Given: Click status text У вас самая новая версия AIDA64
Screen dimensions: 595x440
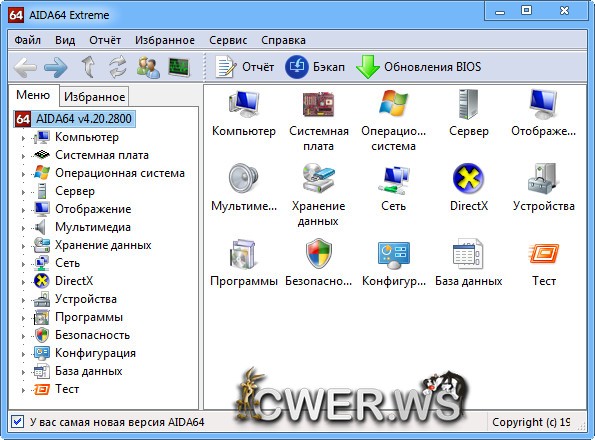Looking at the screenshot, I should (x=117, y=422).
